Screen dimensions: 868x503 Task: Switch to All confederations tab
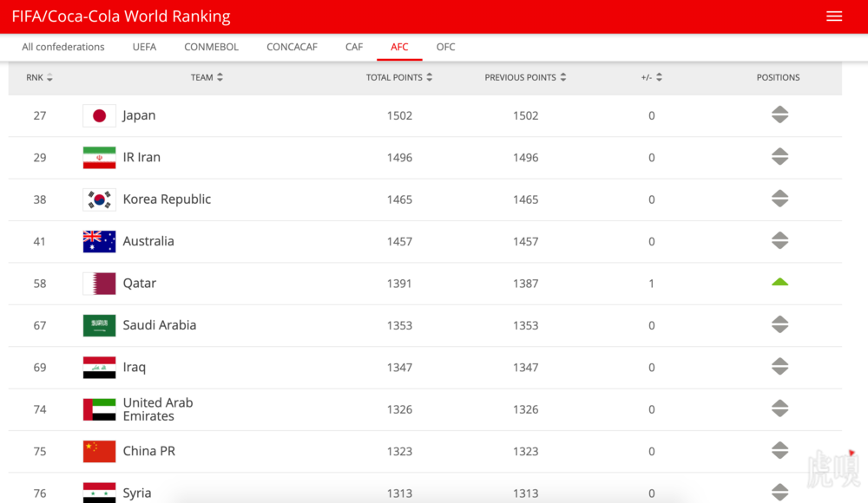point(63,47)
